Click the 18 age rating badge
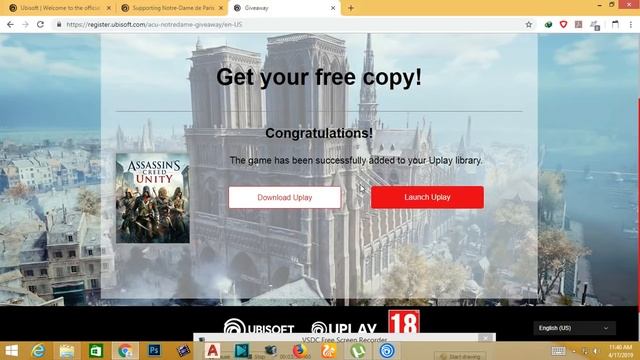This screenshot has width=640, height=360. pyautogui.click(x=404, y=322)
